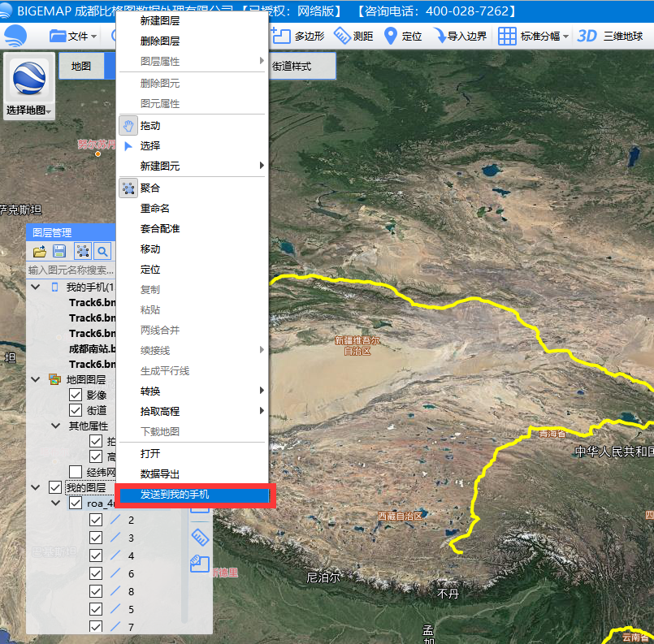Uncheck the roa_4 layer checkbox
The image size is (654, 644).
coord(76,503)
